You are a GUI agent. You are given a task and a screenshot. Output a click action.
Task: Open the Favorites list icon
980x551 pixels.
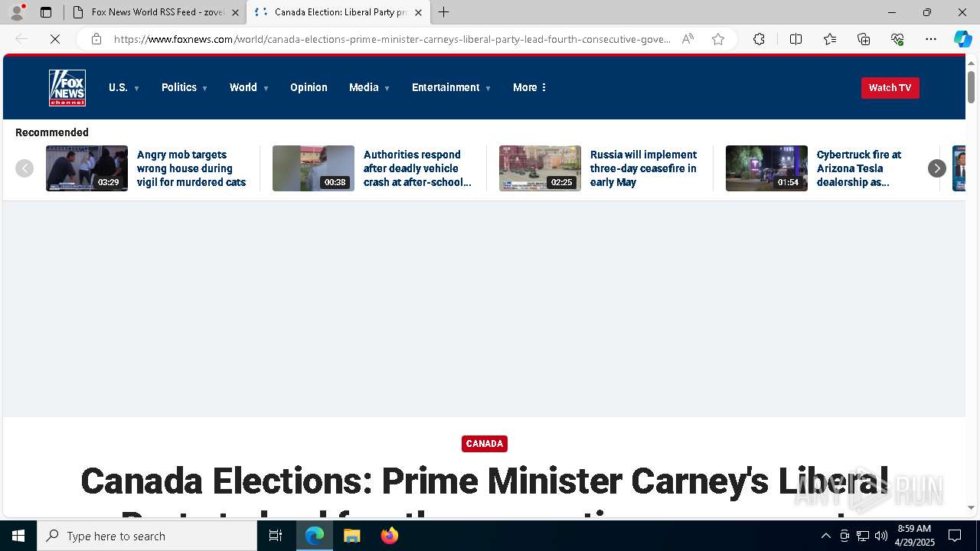(830, 39)
